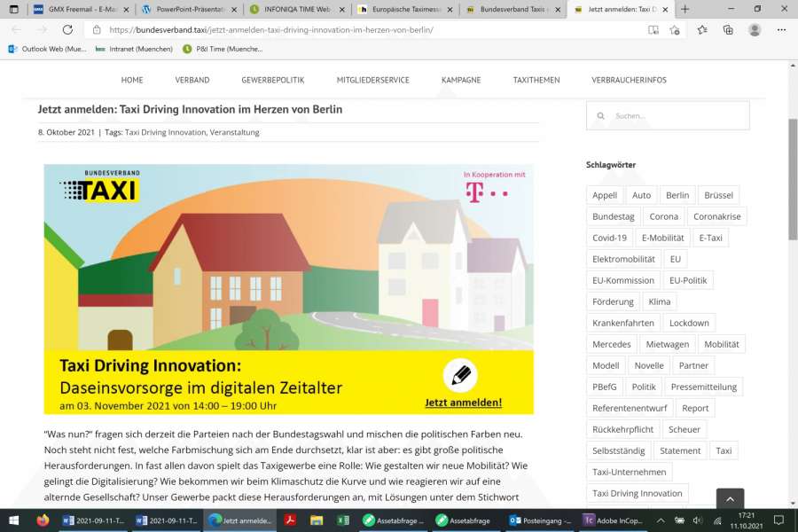Add this page to favorites star icon
The image size is (798, 532).
coord(675,30)
